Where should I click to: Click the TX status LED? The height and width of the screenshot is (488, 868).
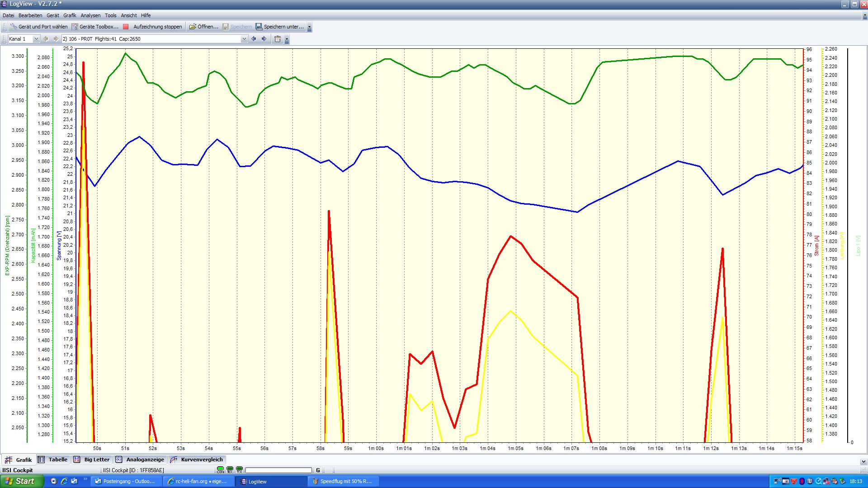click(x=239, y=470)
